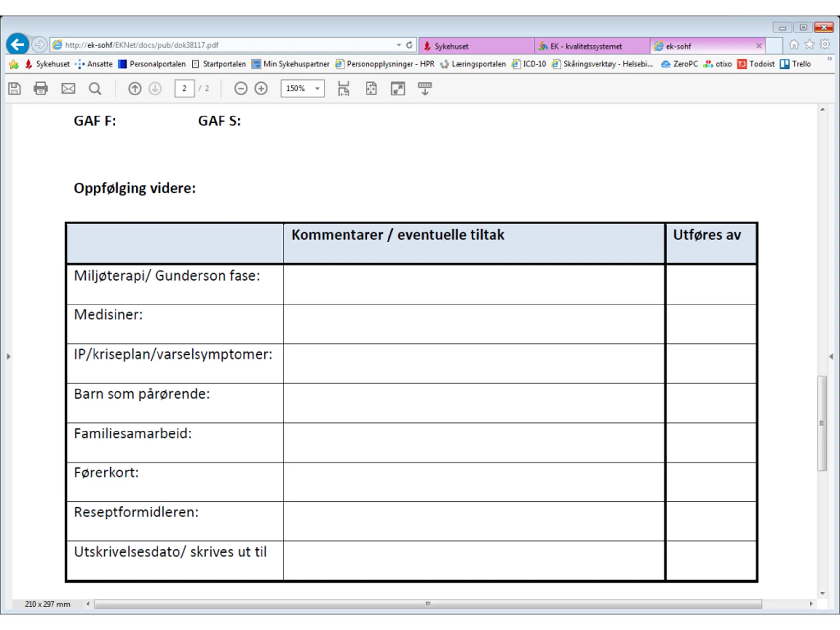Expand the address bar dropdown arrow
The height and width of the screenshot is (630, 840).
[x=399, y=45]
